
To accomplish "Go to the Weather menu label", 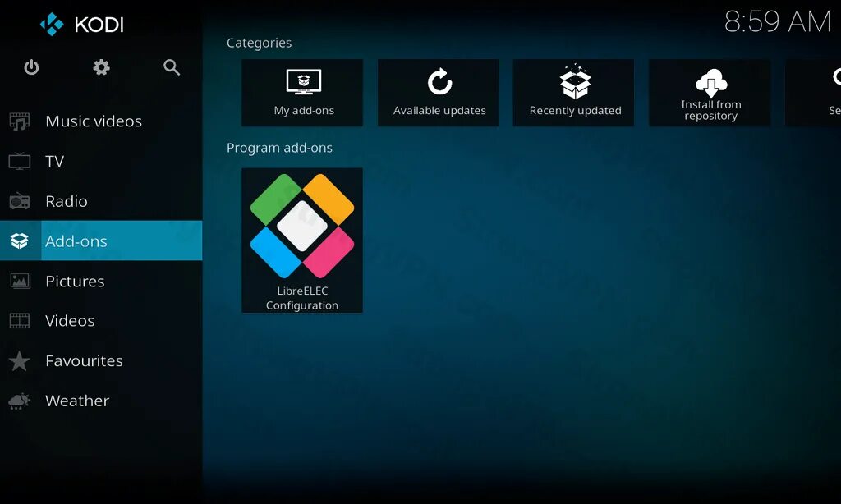I will (77, 401).
